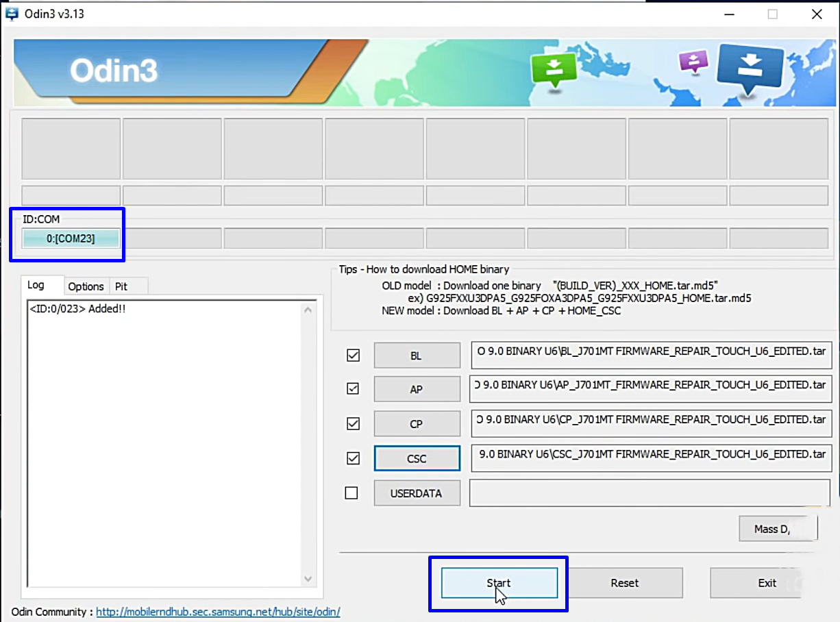Viewport: 840px width, 622px height.
Task: Close the Odin3 window
Action: (817, 14)
